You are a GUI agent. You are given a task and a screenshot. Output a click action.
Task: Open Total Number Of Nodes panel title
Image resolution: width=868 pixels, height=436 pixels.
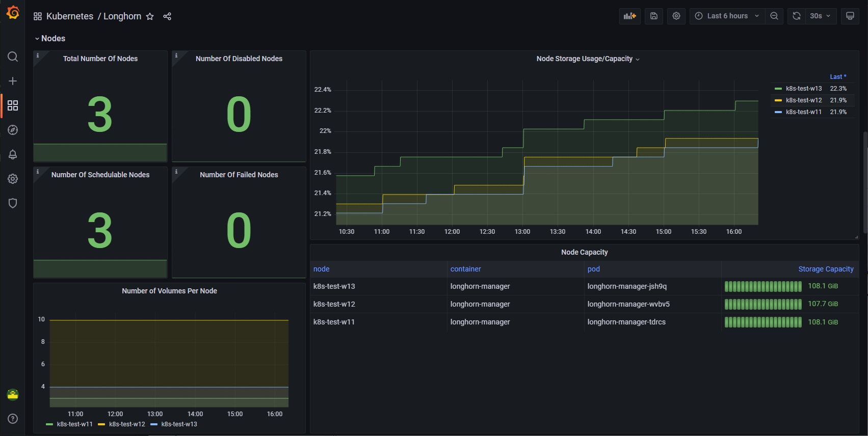point(100,59)
